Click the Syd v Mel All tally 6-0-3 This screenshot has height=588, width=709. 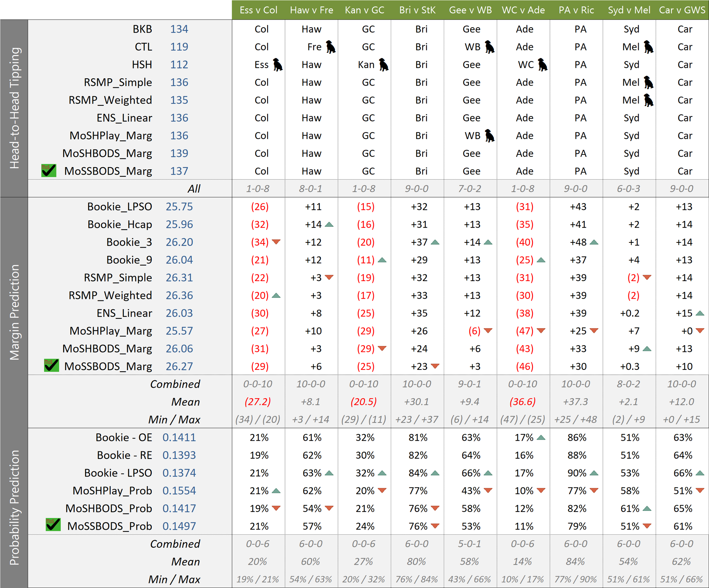coord(628,188)
